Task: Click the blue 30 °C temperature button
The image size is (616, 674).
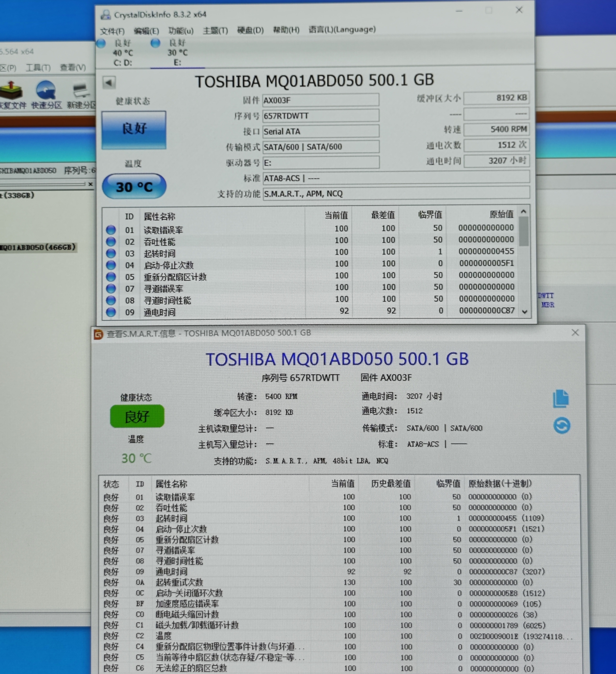Action: (134, 186)
